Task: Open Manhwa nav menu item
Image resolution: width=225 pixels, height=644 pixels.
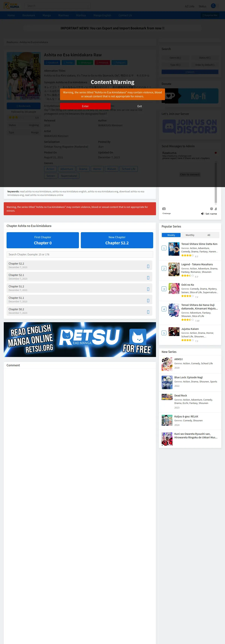Action: click(63, 15)
